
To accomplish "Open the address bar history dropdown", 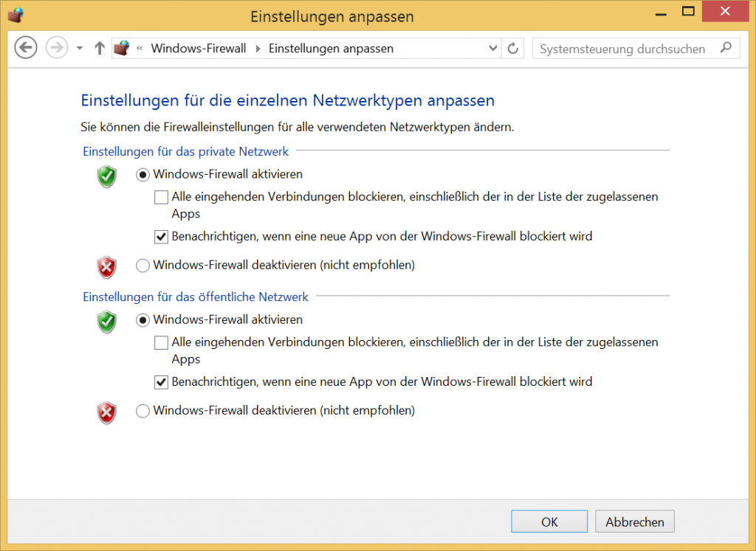I will [x=492, y=47].
